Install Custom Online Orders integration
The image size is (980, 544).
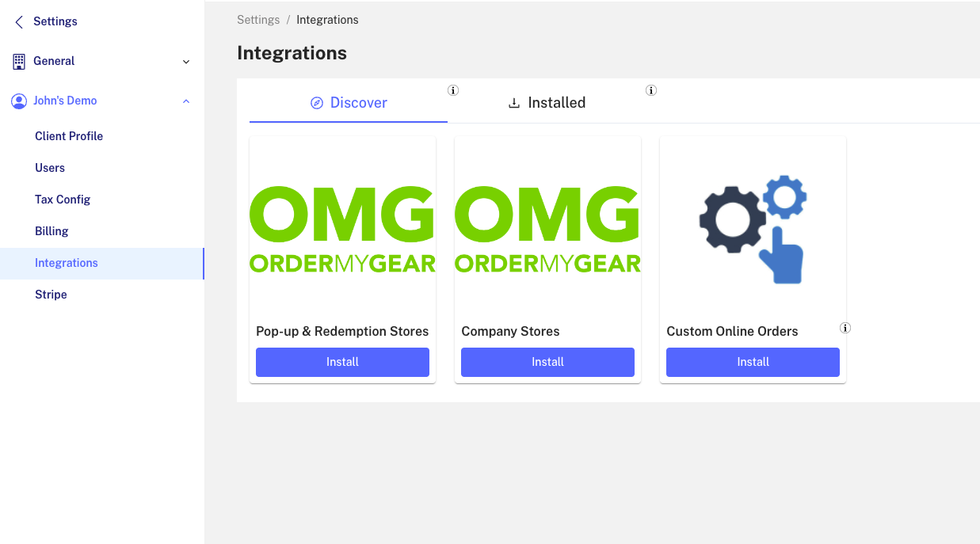pyautogui.click(x=753, y=362)
